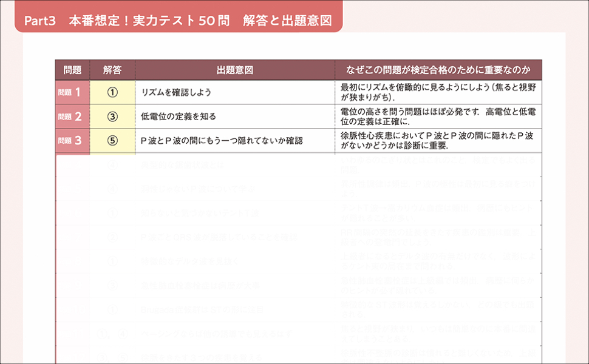Select the explanation starting 徐脈性心疾患において
Image resolution: width=589 pixels, height=364 pixels.
pyautogui.click(x=438, y=140)
